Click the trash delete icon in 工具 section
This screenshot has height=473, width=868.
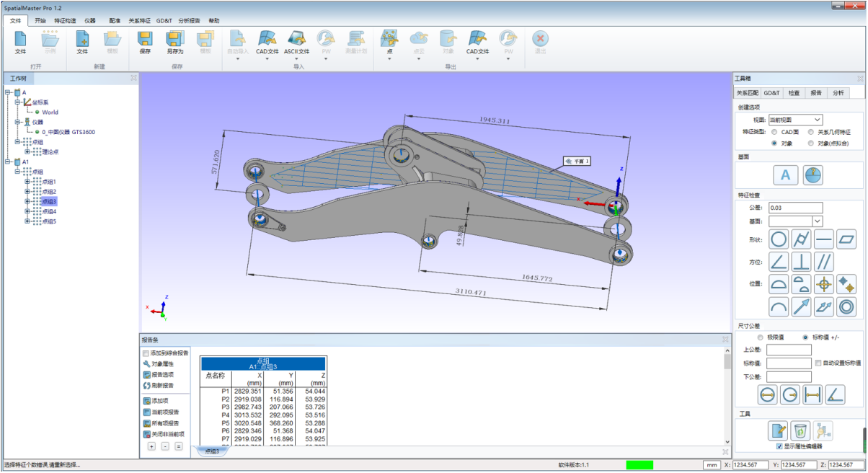(x=800, y=430)
